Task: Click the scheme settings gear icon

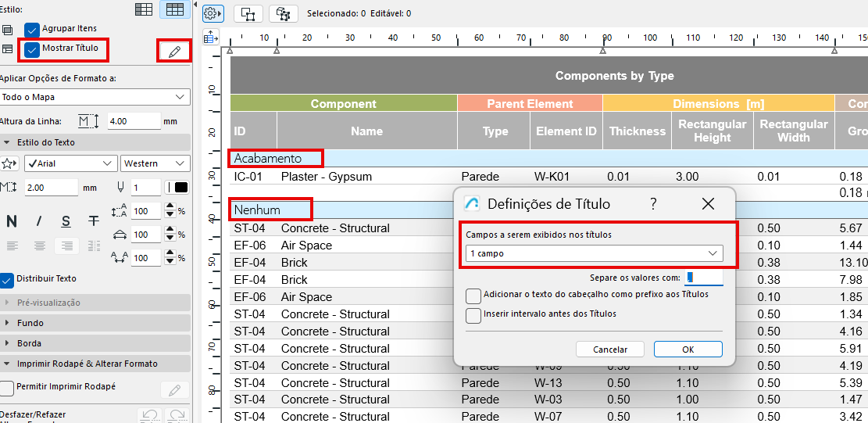Action: [213, 13]
